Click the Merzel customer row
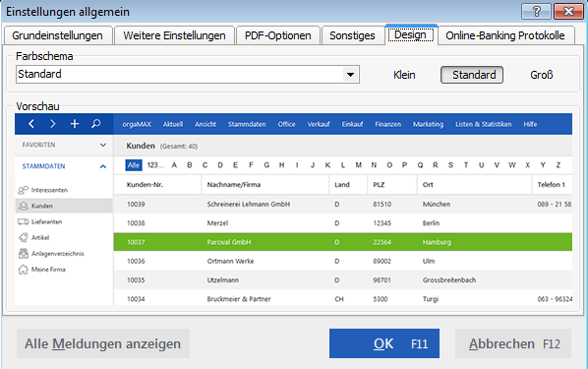The height and width of the screenshot is (369, 588). 343,223
